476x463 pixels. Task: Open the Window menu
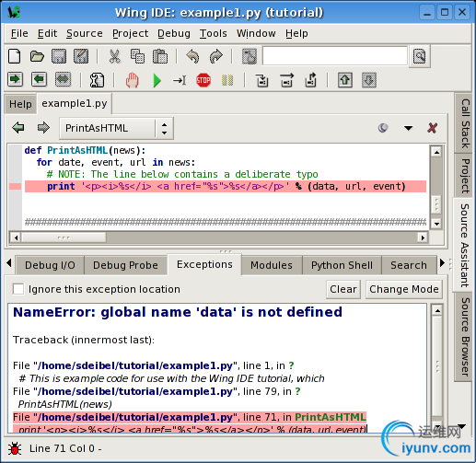(x=256, y=33)
